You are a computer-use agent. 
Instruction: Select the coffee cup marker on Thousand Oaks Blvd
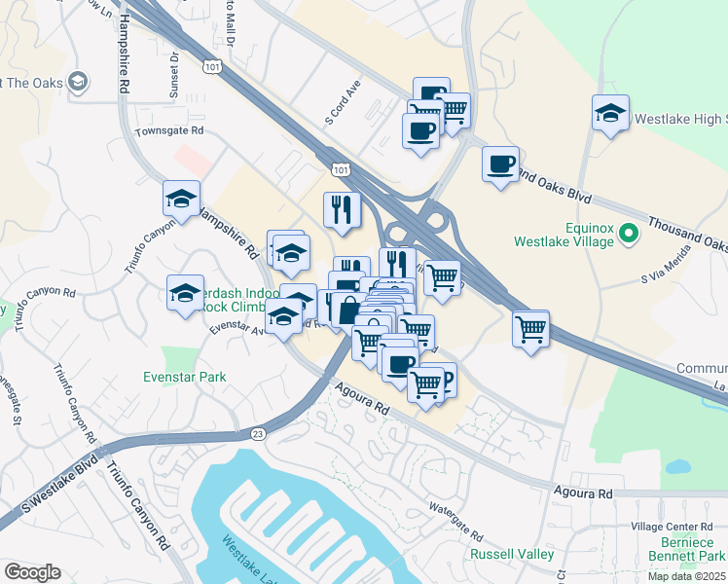tap(500, 167)
